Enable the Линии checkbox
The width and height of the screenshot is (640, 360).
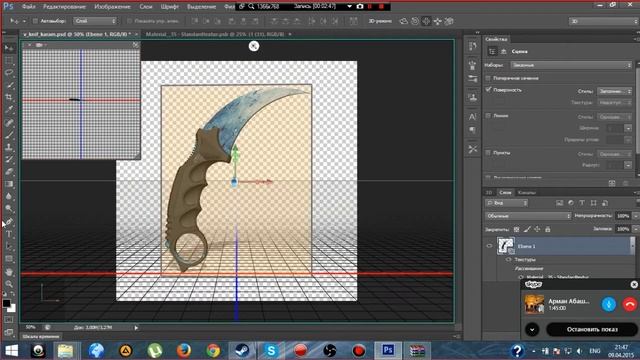488,116
